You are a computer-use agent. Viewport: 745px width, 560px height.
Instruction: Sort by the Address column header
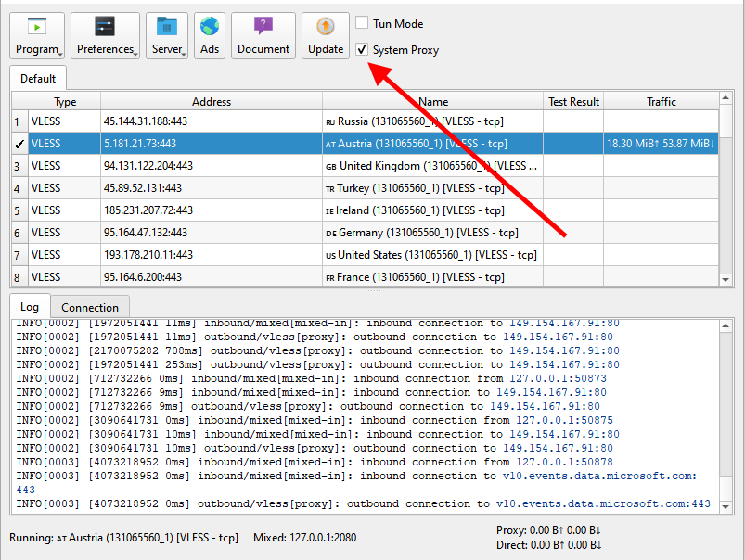point(212,102)
